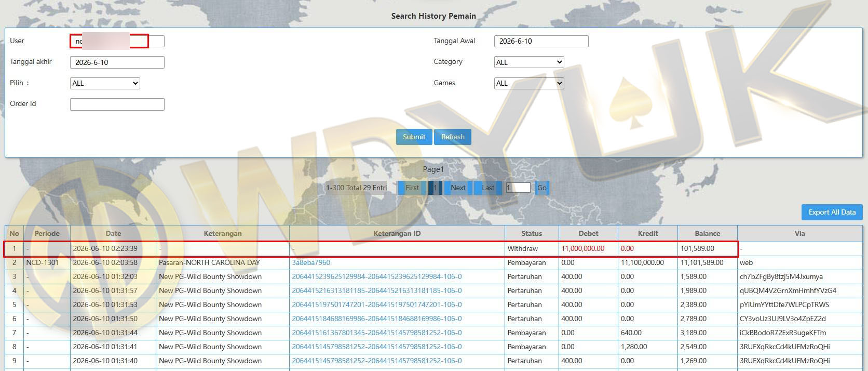The image size is (868, 371).
Task: Open the Games dropdown
Action: click(529, 83)
